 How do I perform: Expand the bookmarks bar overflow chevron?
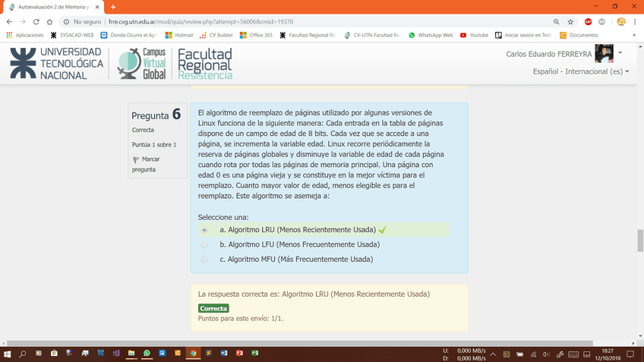634,35
